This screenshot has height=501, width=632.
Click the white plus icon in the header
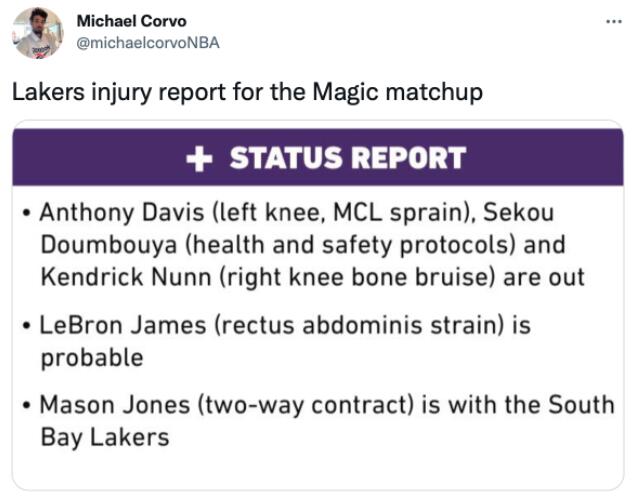point(199,158)
